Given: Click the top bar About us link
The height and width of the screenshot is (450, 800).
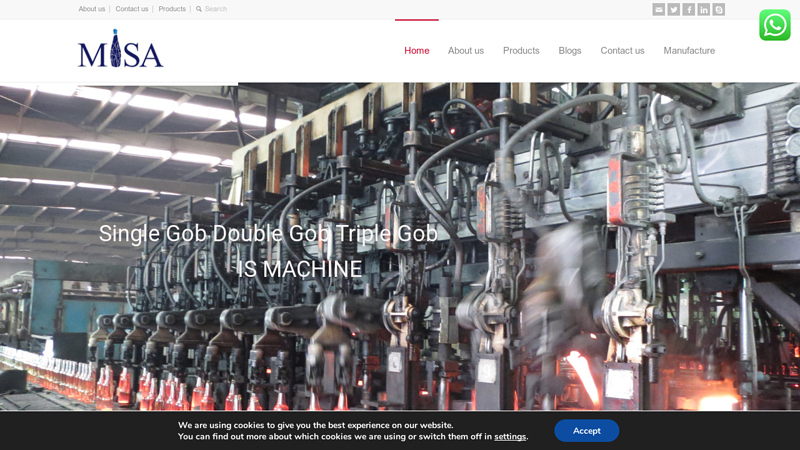Looking at the screenshot, I should [92, 9].
